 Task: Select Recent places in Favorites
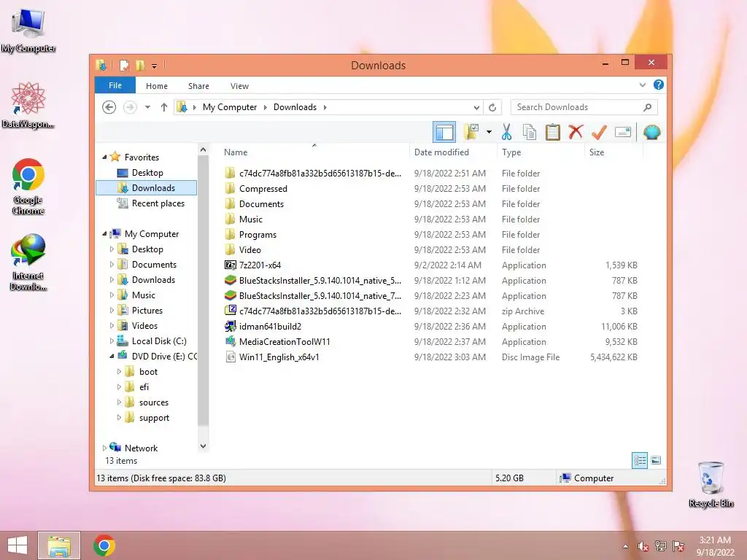click(158, 203)
